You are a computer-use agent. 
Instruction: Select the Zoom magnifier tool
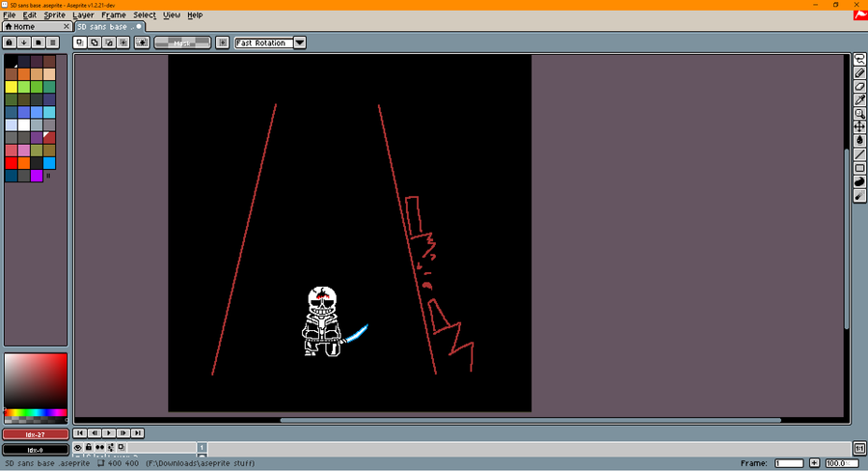(859, 114)
